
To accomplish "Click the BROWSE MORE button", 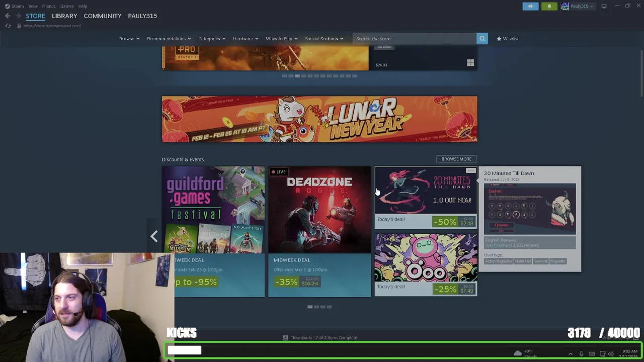I will 456,159.
